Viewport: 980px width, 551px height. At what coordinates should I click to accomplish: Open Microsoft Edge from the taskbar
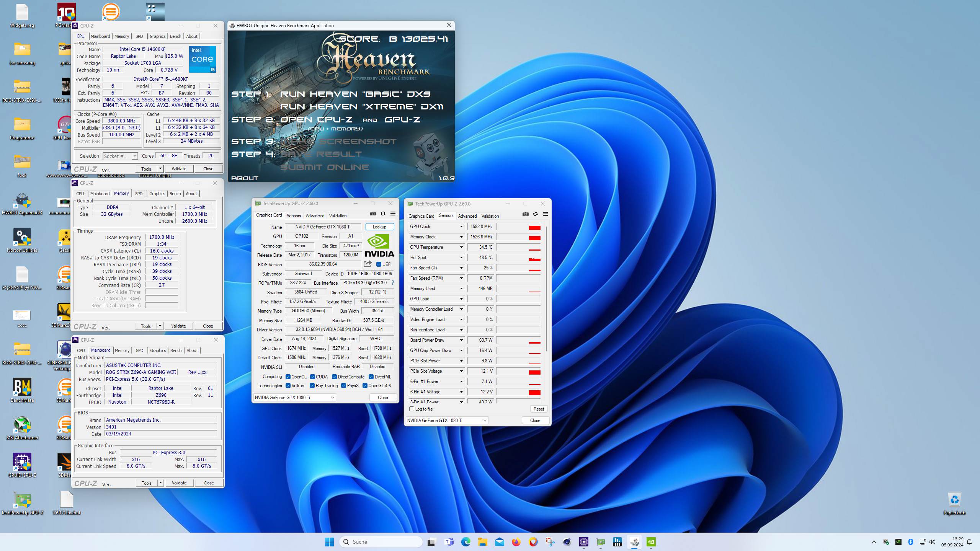[465, 542]
